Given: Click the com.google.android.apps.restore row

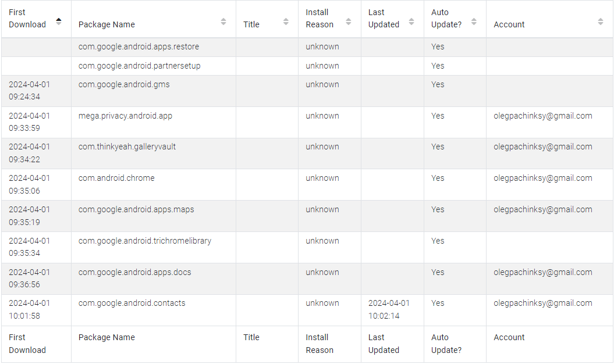Looking at the screenshot, I should click(x=139, y=47).
